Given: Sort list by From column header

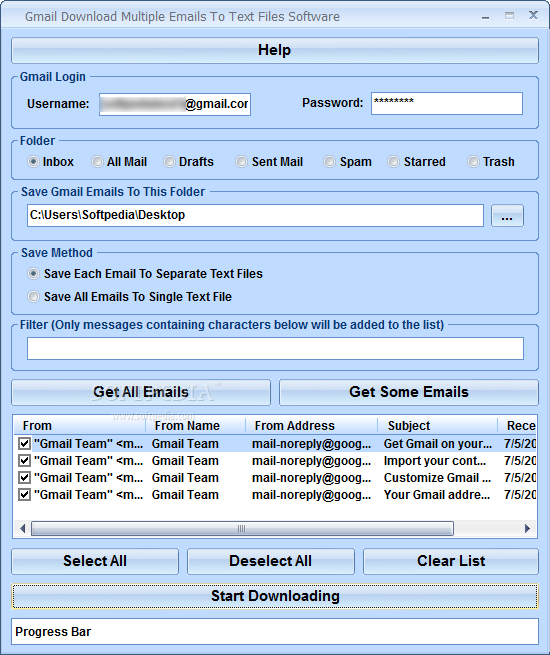Looking at the screenshot, I should tap(79, 426).
